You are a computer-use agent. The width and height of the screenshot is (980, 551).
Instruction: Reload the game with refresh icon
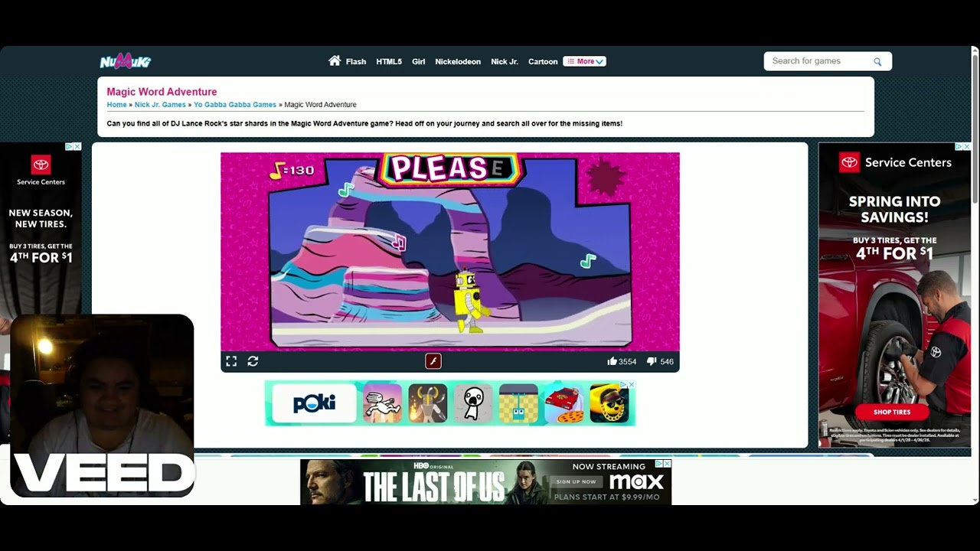tap(253, 361)
